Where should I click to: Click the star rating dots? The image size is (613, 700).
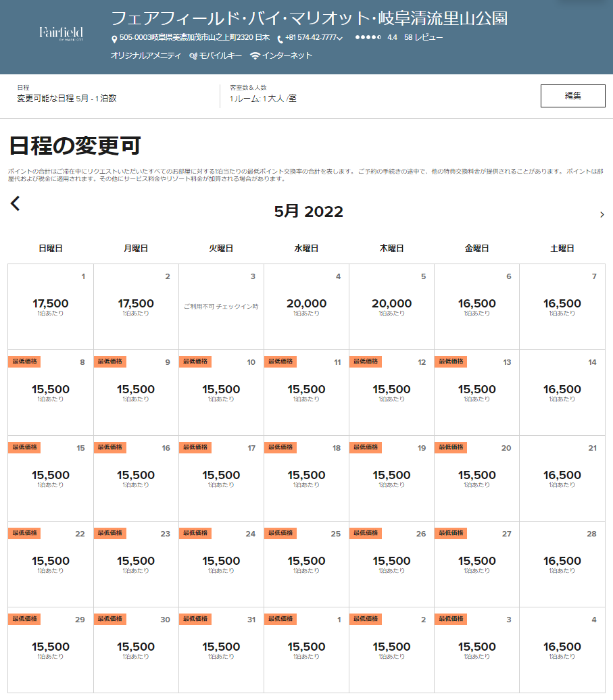[x=368, y=38]
